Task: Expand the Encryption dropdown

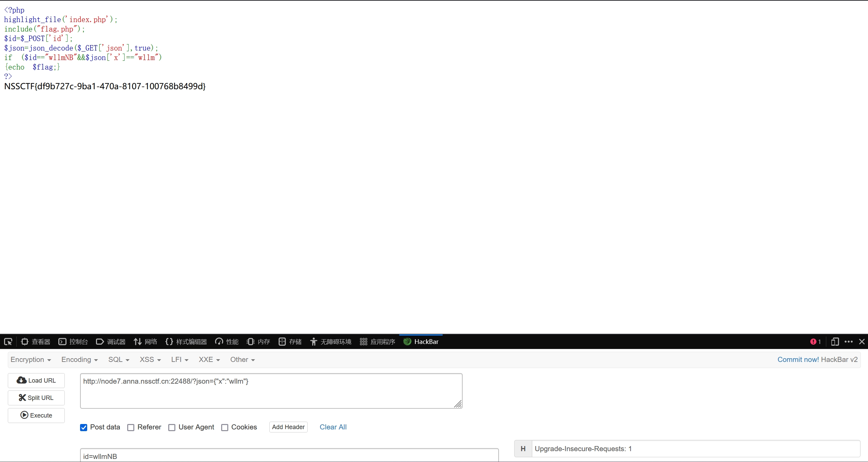Action: pyautogui.click(x=31, y=360)
